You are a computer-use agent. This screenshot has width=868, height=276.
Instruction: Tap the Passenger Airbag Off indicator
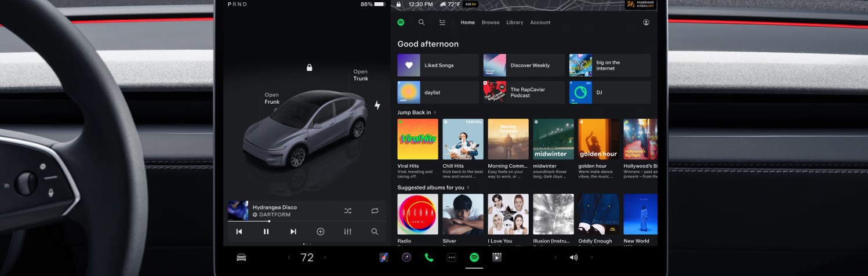(641, 5)
